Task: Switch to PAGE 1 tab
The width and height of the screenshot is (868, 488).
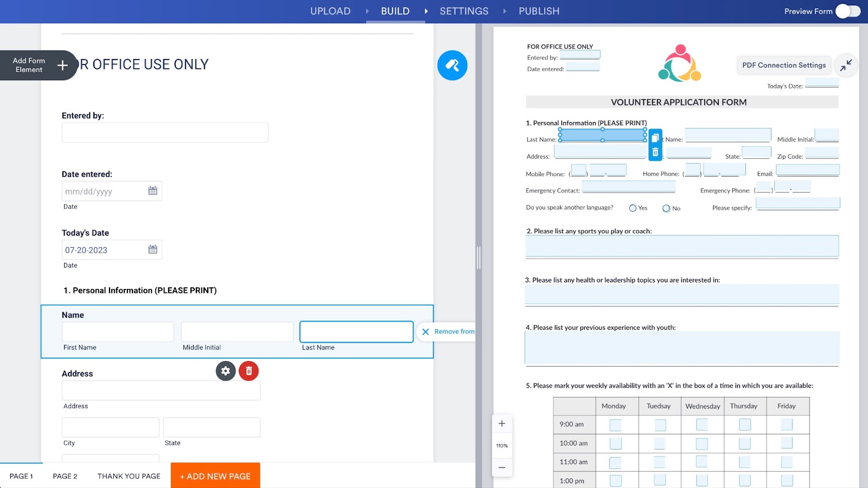Action: click(21, 476)
